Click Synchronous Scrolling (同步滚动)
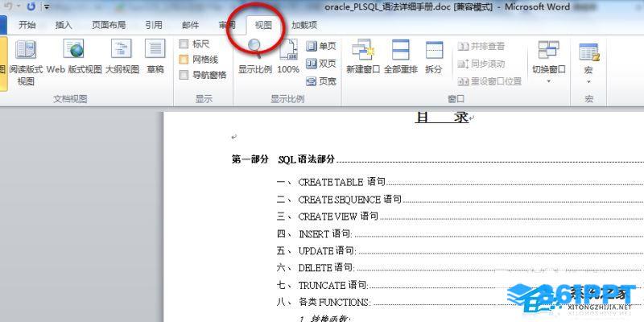Screen dimensions: 644x322 (481, 64)
